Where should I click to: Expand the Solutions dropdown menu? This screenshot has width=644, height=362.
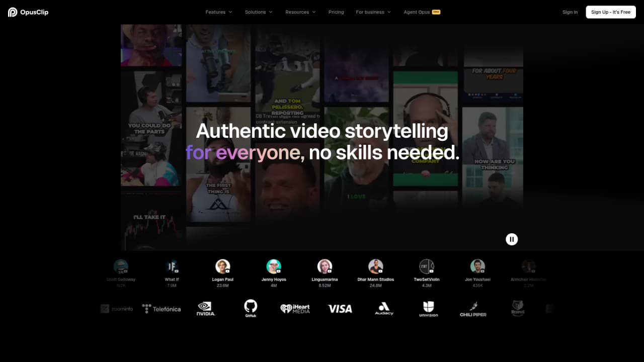click(x=259, y=12)
